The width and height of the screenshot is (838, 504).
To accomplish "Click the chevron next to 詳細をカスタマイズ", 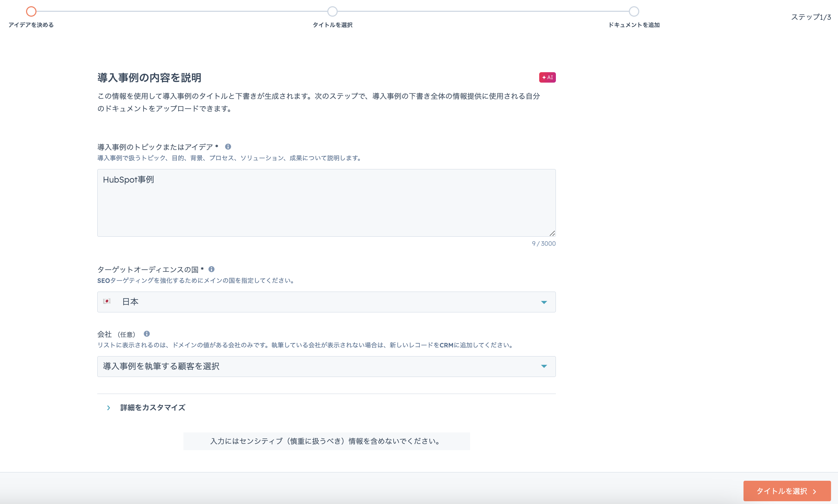I will tap(109, 408).
